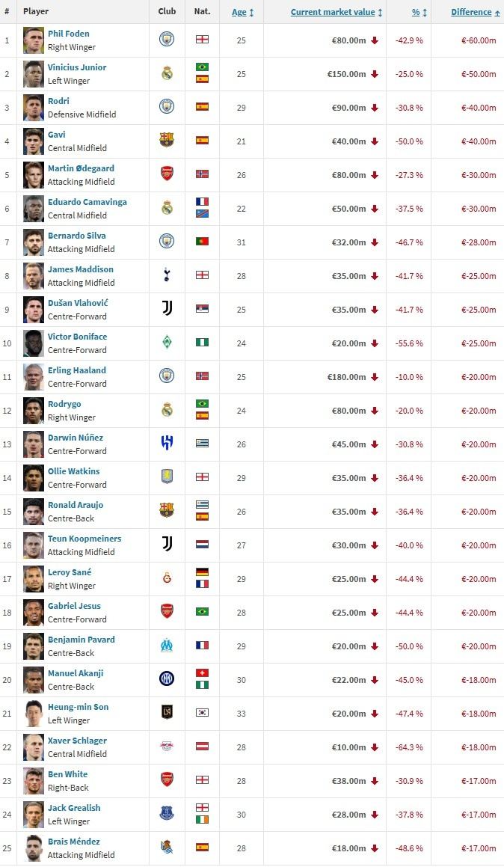Open Brais Méndez player profile link
The image size is (504, 867).
pyautogui.click(x=73, y=841)
